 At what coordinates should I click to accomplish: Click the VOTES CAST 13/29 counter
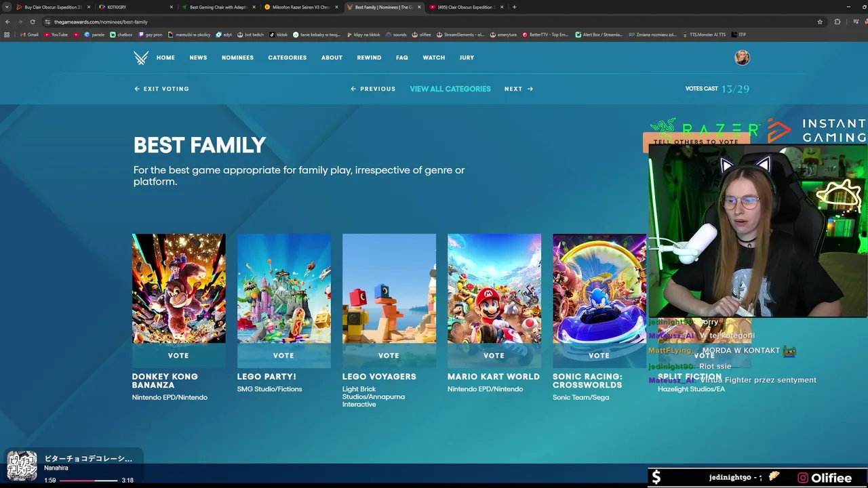[x=717, y=89]
